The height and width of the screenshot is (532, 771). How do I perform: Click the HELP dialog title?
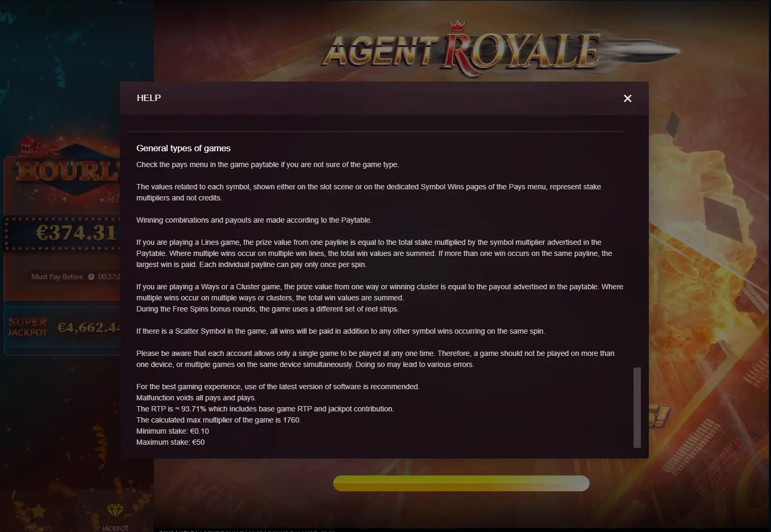pos(149,98)
